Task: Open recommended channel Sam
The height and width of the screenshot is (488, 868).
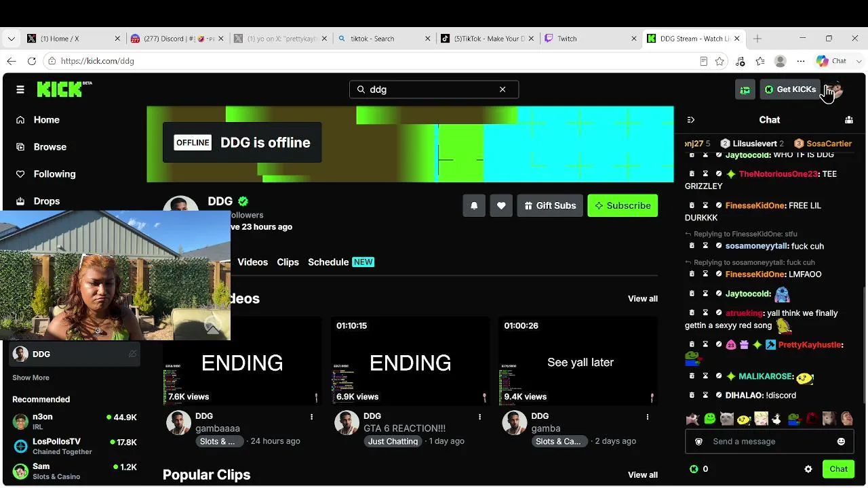Action: click(x=75, y=471)
